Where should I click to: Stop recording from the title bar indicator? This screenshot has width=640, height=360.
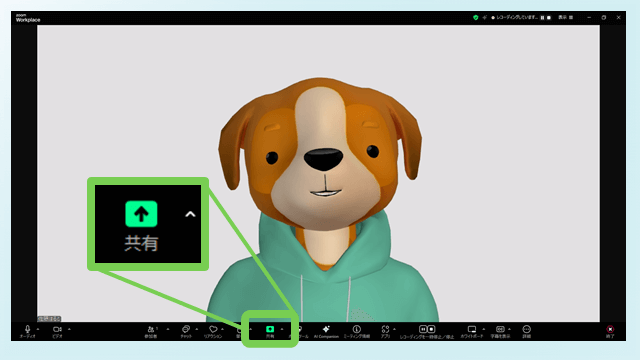[549, 18]
